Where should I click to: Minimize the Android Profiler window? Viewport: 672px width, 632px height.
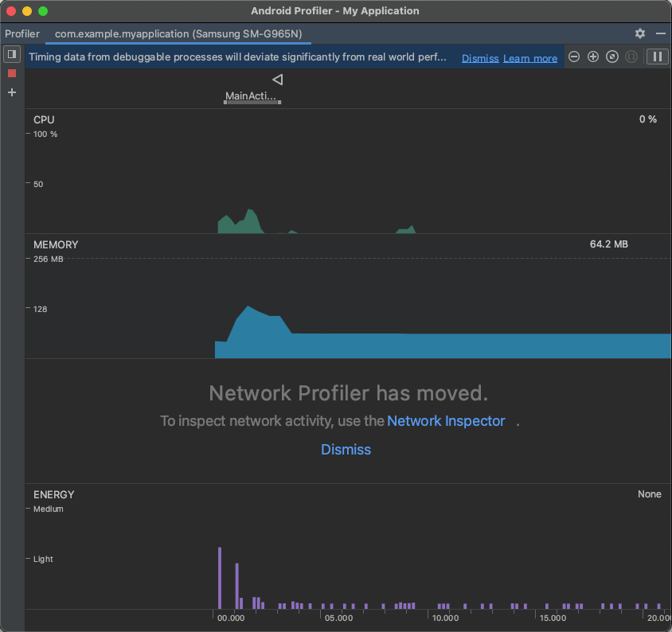(x=27, y=11)
